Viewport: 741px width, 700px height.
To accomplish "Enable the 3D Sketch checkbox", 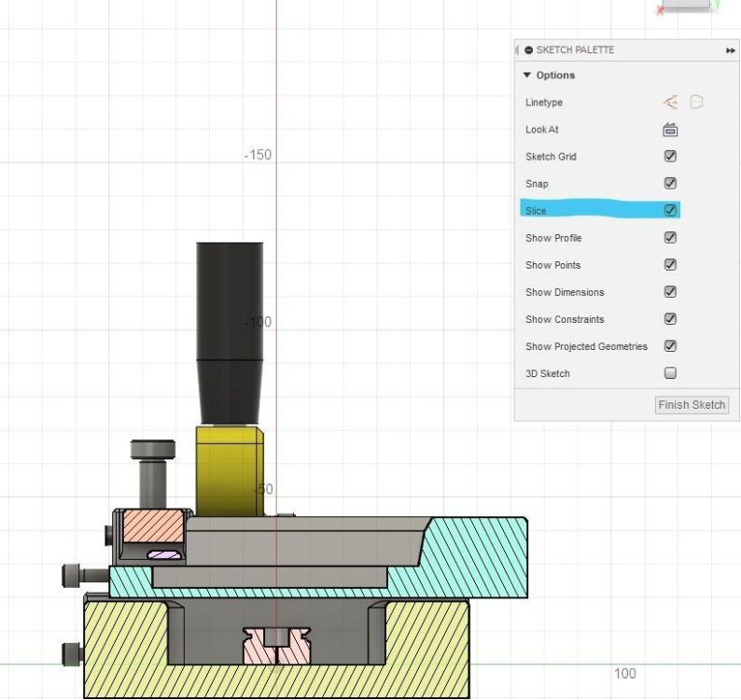I will coord(670,373).
